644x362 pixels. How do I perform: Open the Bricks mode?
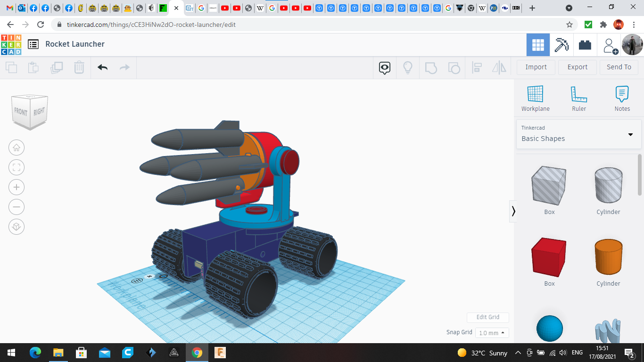[x=585, y=45]
